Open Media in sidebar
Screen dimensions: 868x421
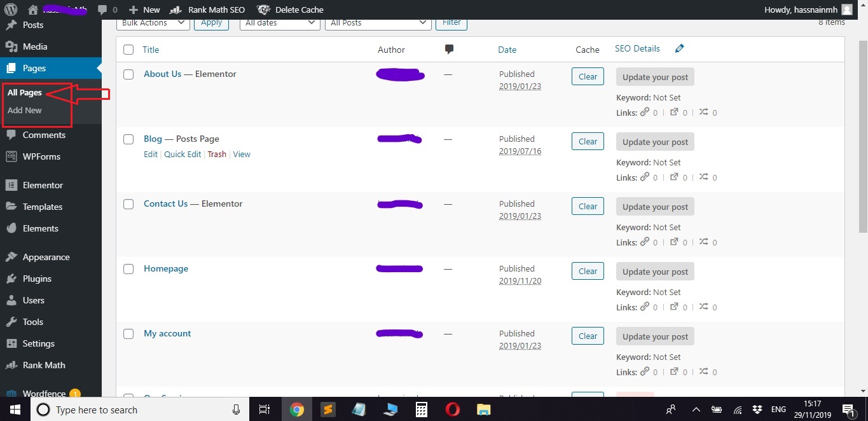tap(35, 46)
